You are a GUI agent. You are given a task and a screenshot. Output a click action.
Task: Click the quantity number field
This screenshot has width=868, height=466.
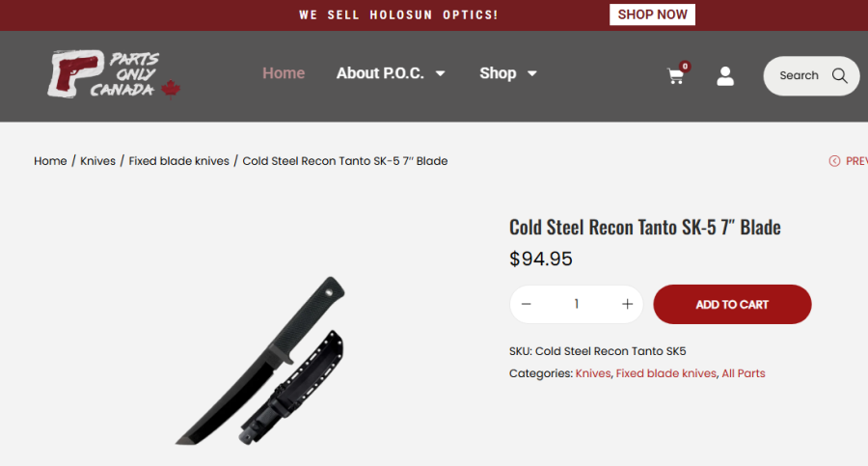point(577,304)
